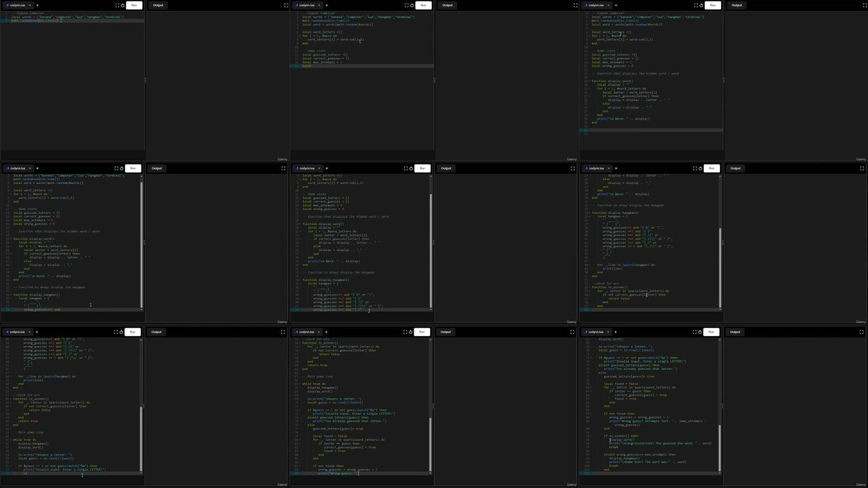Fold 'function display_word()' in the middle-left panel
Image resolution: width=868 pixels, height=488 pixels.
coord(10,239)
